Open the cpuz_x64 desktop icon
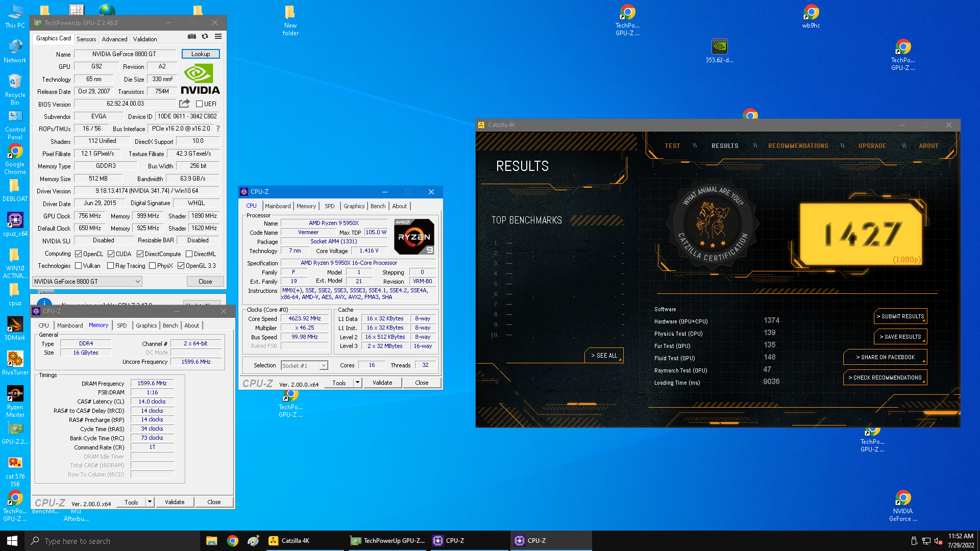This screenshot has height=551, width=980. coord(15,224)
